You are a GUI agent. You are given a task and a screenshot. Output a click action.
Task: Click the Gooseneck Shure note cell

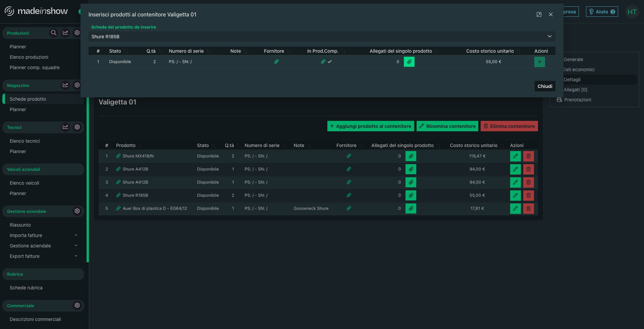pos(311,208)
